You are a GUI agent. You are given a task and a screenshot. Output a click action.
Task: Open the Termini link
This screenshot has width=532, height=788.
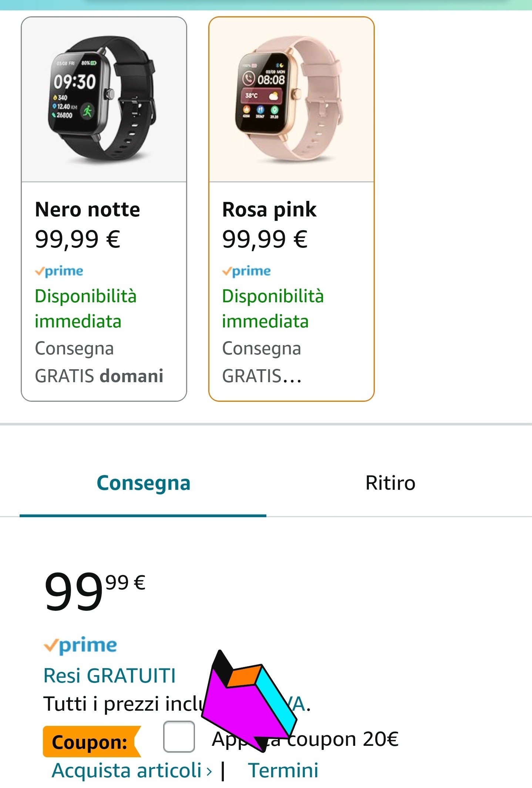coord(283,771)
